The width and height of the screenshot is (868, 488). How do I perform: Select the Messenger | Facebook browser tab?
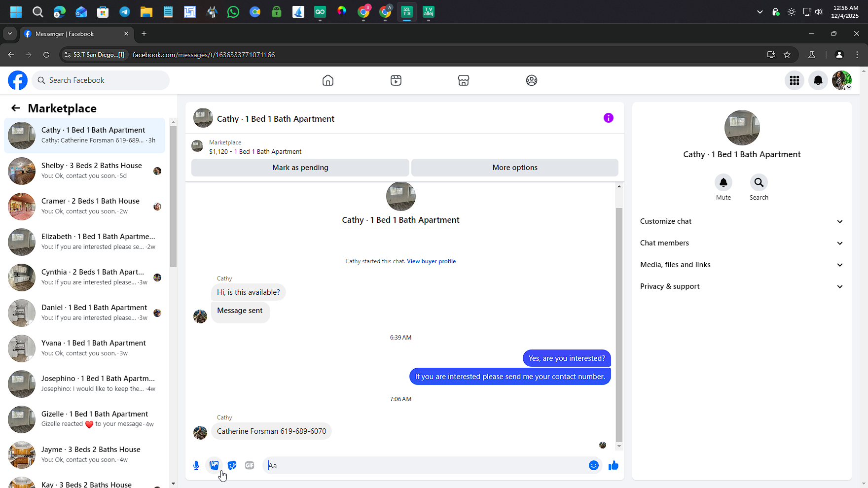76,34
